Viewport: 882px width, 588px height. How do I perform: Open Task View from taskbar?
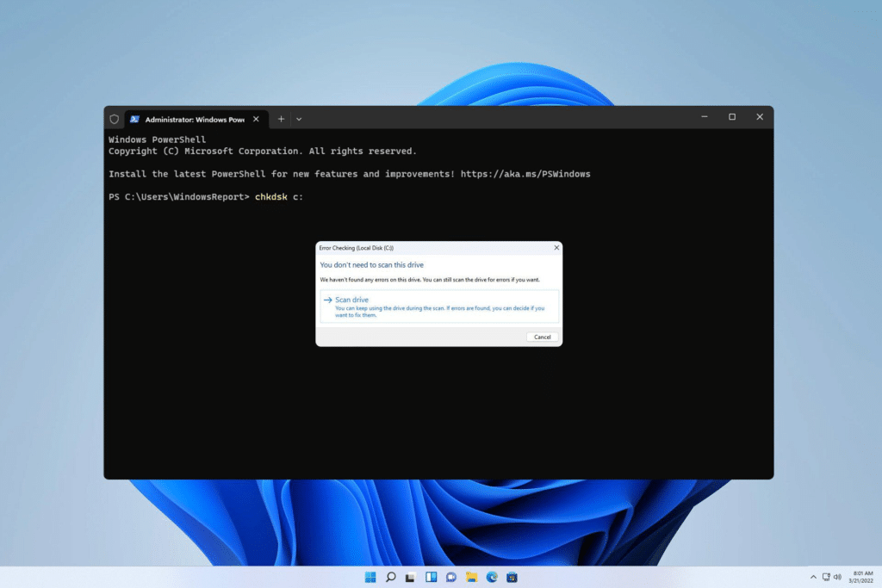(x=411, y=578)
